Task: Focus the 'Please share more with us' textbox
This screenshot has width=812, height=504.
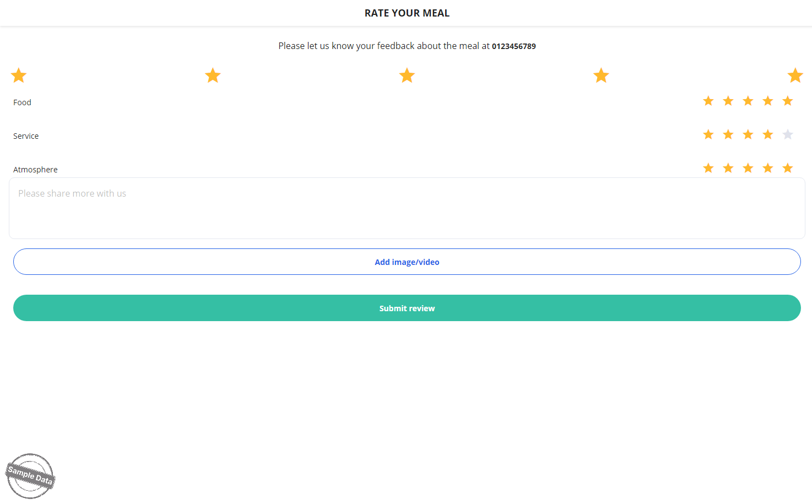Action: [407, 208]
